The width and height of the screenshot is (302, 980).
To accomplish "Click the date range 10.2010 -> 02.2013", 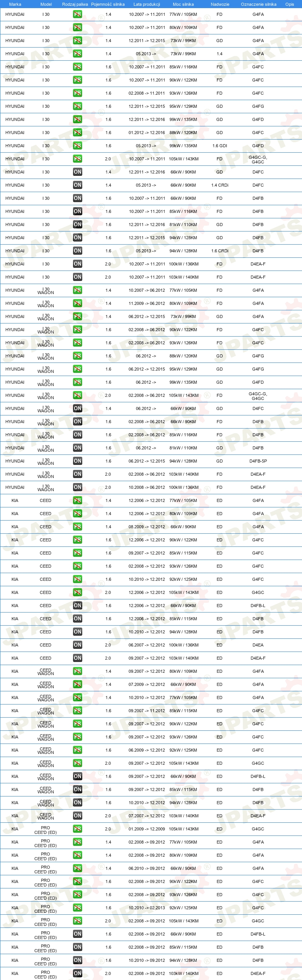I will (x=147, y=908).
